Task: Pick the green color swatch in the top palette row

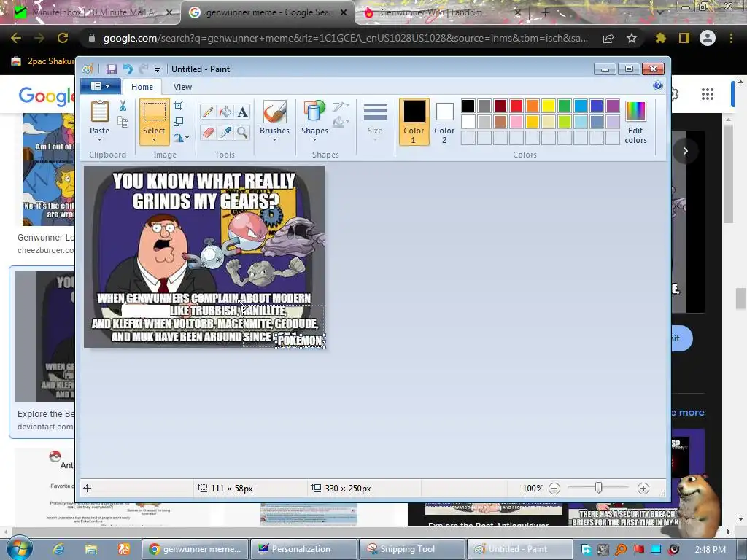Action: [565, 105]
